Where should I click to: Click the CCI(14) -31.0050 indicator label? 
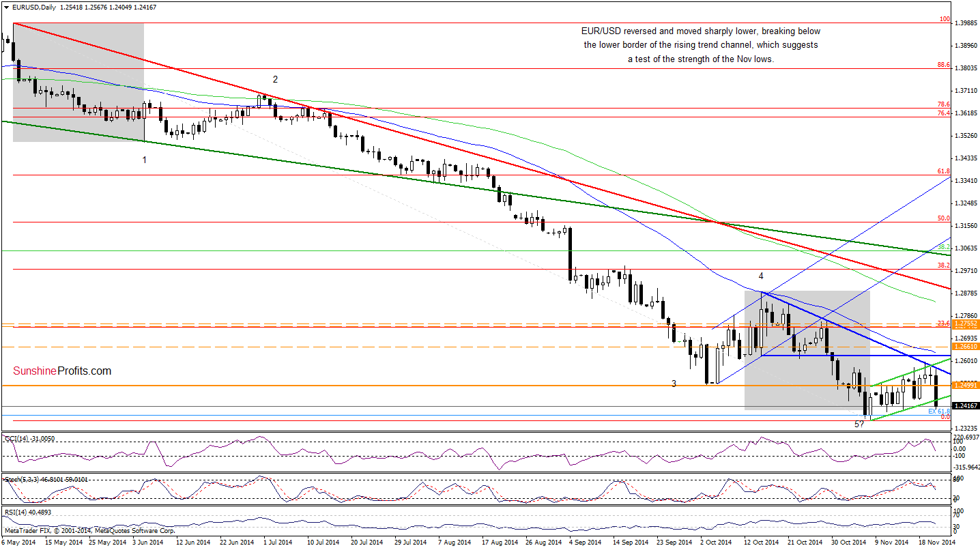point(31,438)
